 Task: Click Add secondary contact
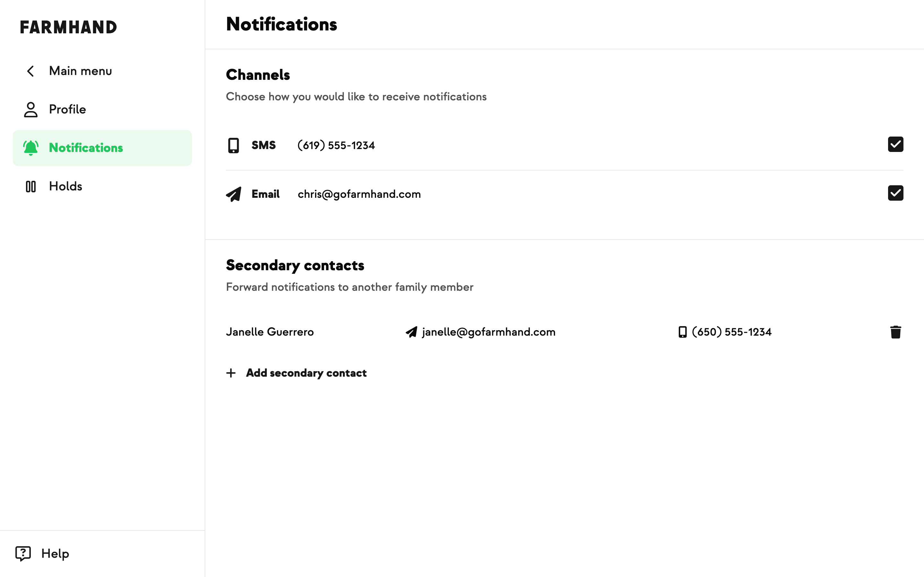click(306, 373)
